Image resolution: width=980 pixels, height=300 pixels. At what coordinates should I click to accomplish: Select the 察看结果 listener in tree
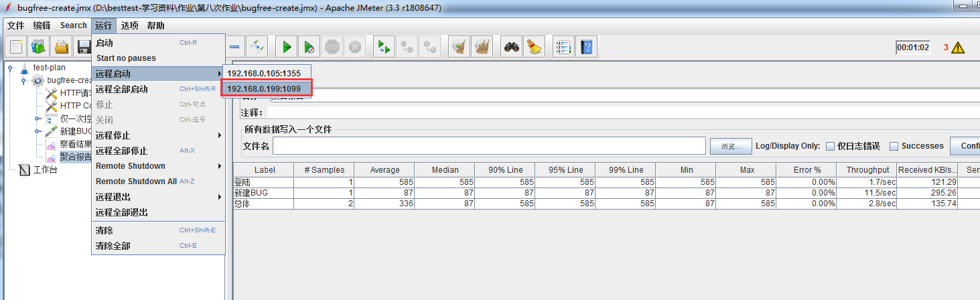(75, 144)
